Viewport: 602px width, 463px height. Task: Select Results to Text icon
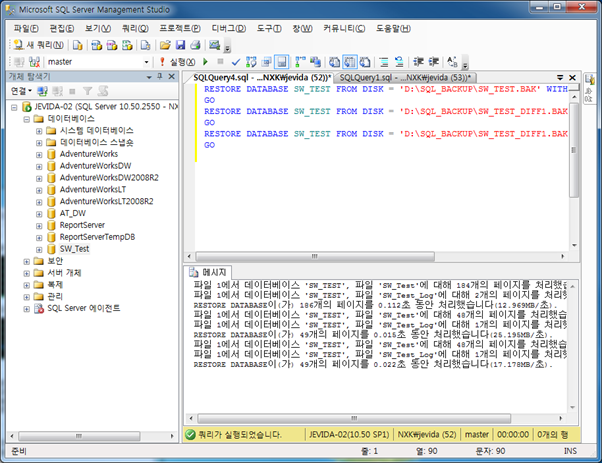click(x=334, y=62)
